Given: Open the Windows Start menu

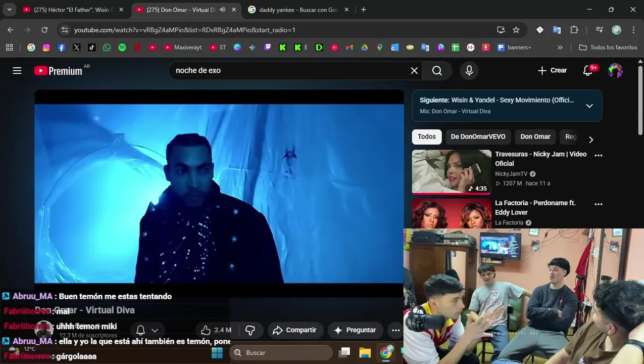Looking at the screenshot, I should coord(217,352).
